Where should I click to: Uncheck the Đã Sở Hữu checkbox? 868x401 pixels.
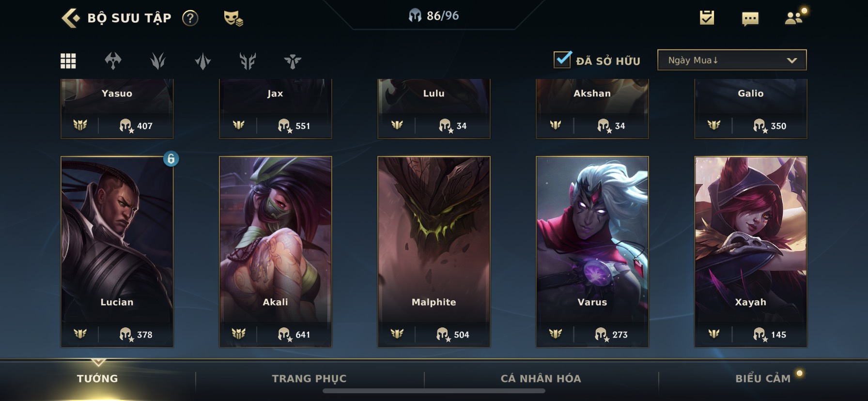(x=562, y=60)
